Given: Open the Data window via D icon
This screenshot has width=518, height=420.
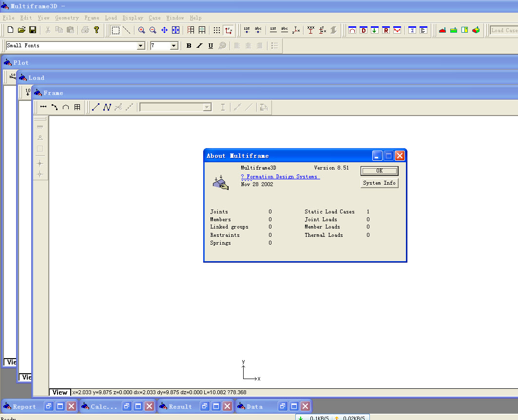Looking at the screenshot, I should click(x=364, y=30).
